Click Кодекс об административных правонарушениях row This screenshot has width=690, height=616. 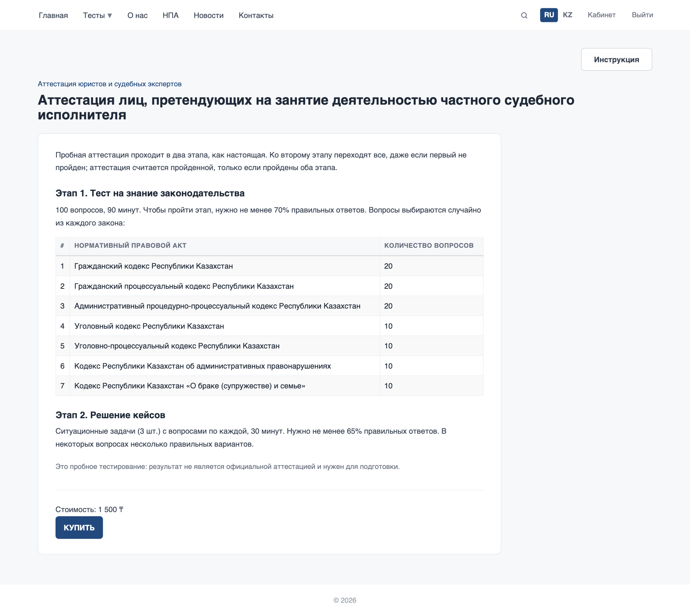click(270, 366)
